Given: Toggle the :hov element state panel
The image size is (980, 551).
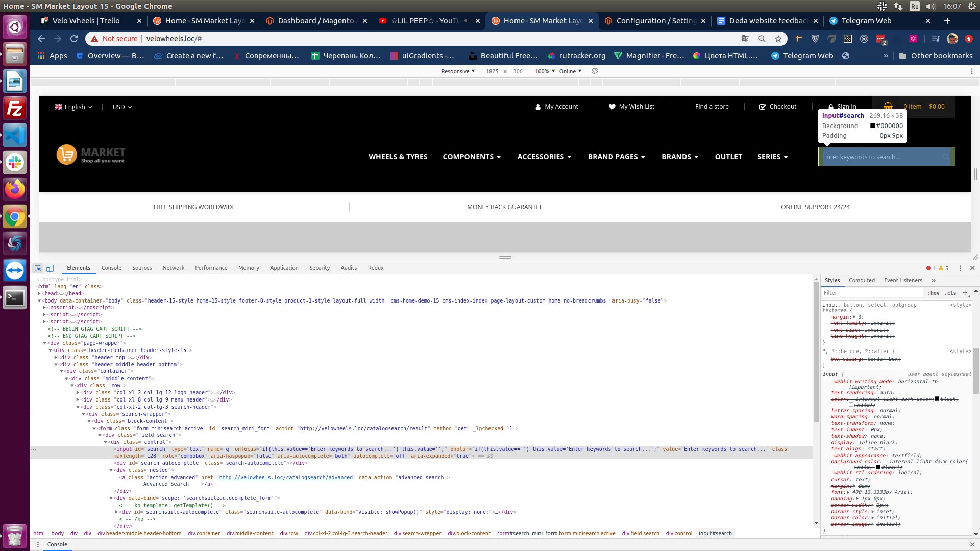Looking at the screenshot, I should 934,293.
